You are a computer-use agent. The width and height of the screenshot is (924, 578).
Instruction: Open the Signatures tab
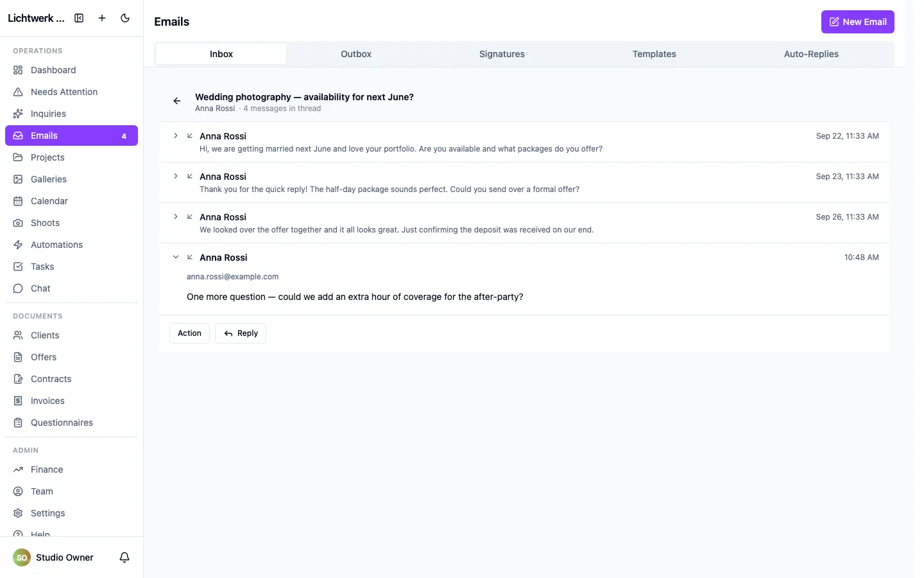502,54
